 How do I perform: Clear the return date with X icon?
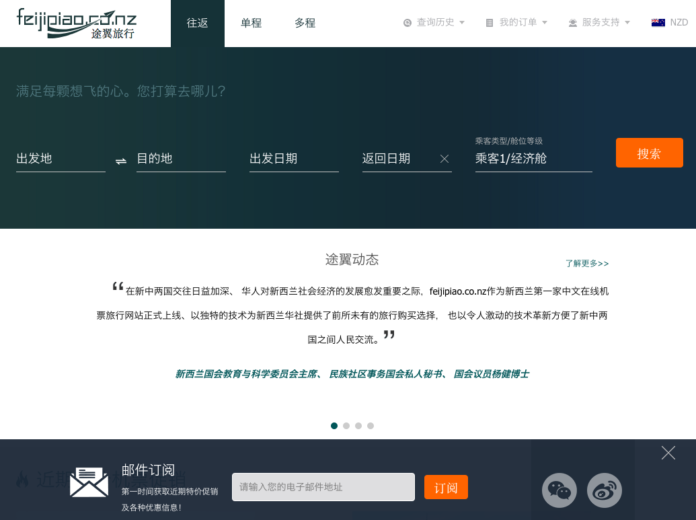tap(444, 159)
